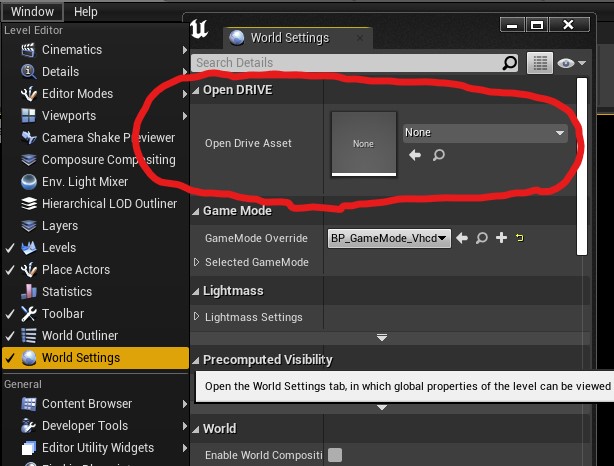Close the World Settings tab
The height and width of the screenshot is (466, 614).
tap(360, 38)
